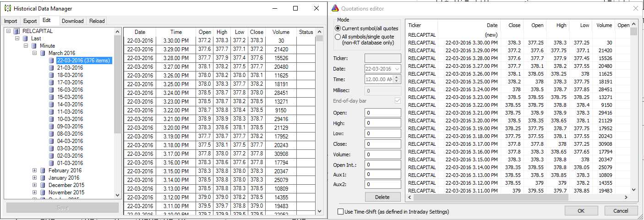Click the database icon beside March 2016
Viewport: 644px width, 220px height.
43,53
